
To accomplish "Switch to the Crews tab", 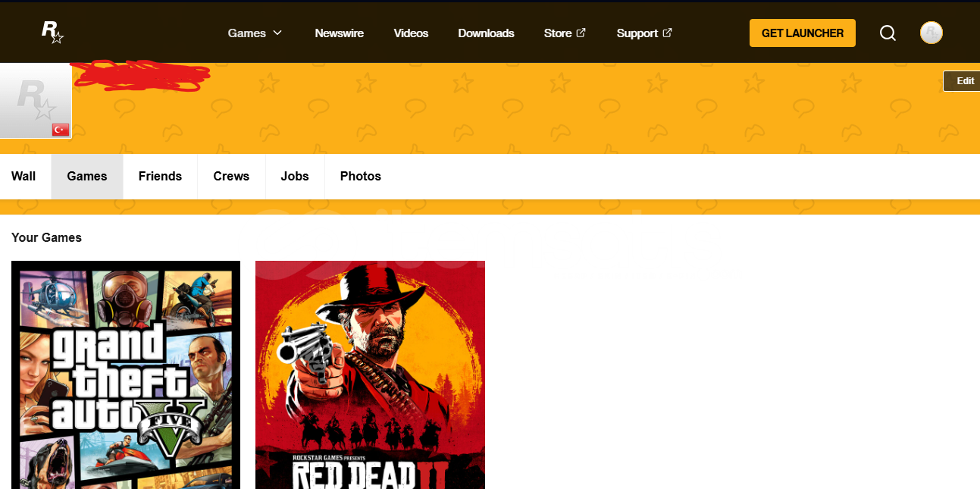I will 231,177.
